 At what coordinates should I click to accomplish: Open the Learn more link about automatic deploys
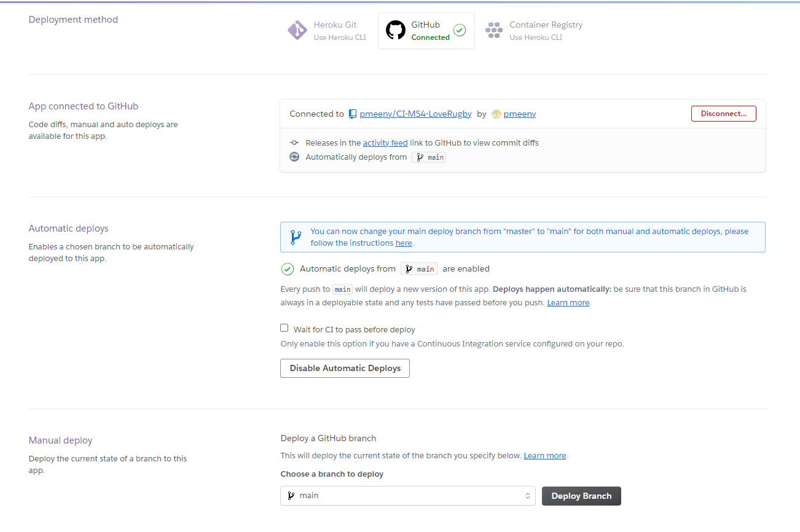click(568, 302)
